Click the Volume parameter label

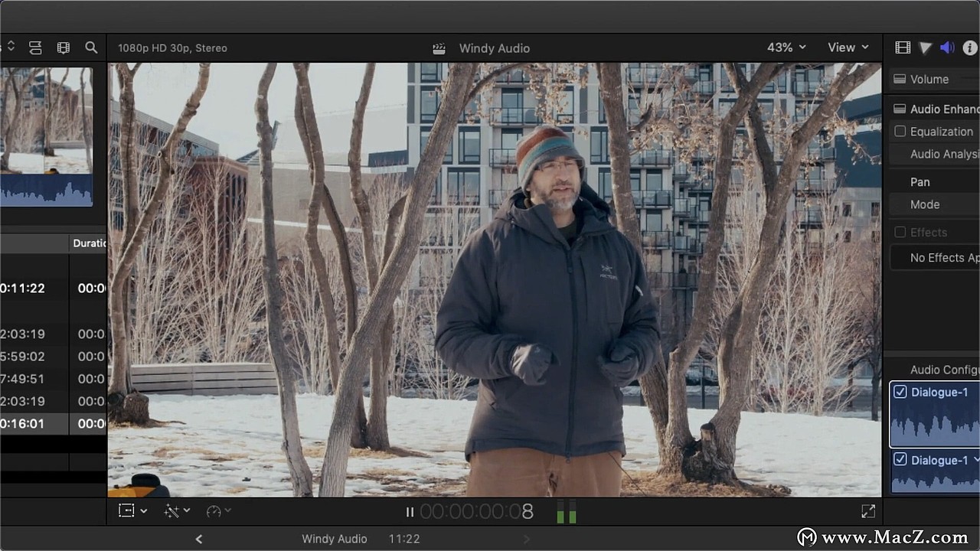[x=929, y=79]
